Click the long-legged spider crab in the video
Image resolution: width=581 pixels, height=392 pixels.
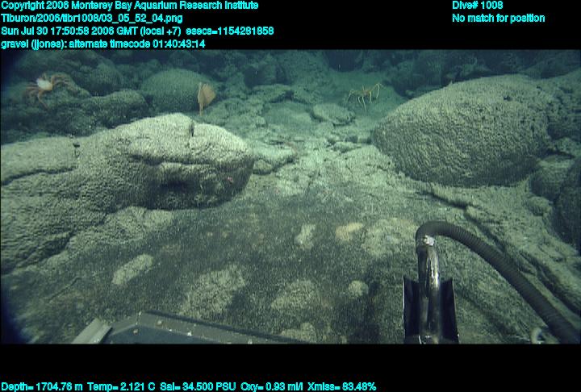pyautogui.click(x=365, y=95)
